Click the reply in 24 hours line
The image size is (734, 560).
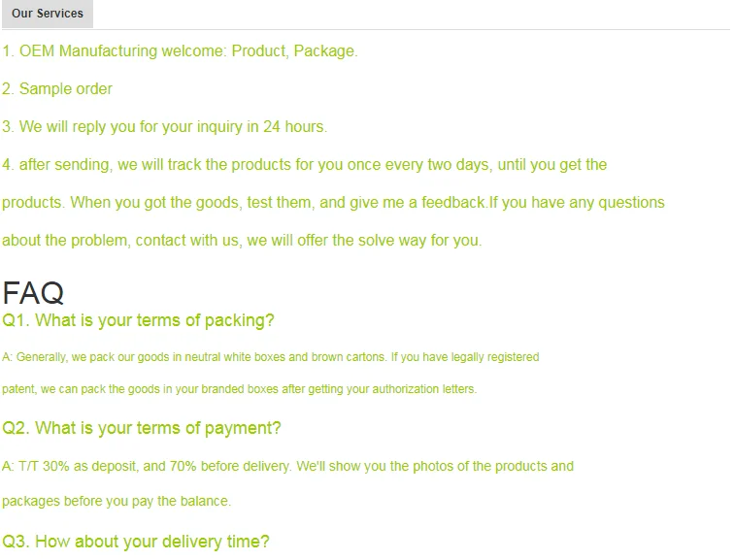tap(165, 127)
